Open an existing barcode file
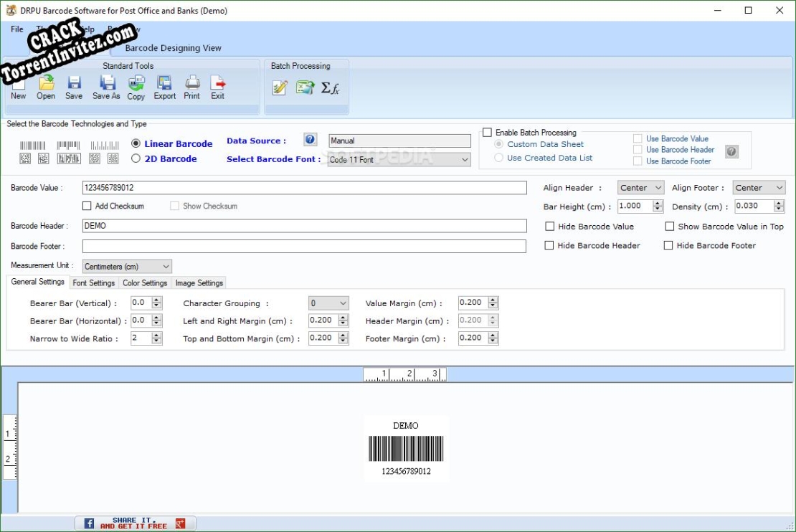The width and height of the screenshot is (796, 532). pos(45,86)
